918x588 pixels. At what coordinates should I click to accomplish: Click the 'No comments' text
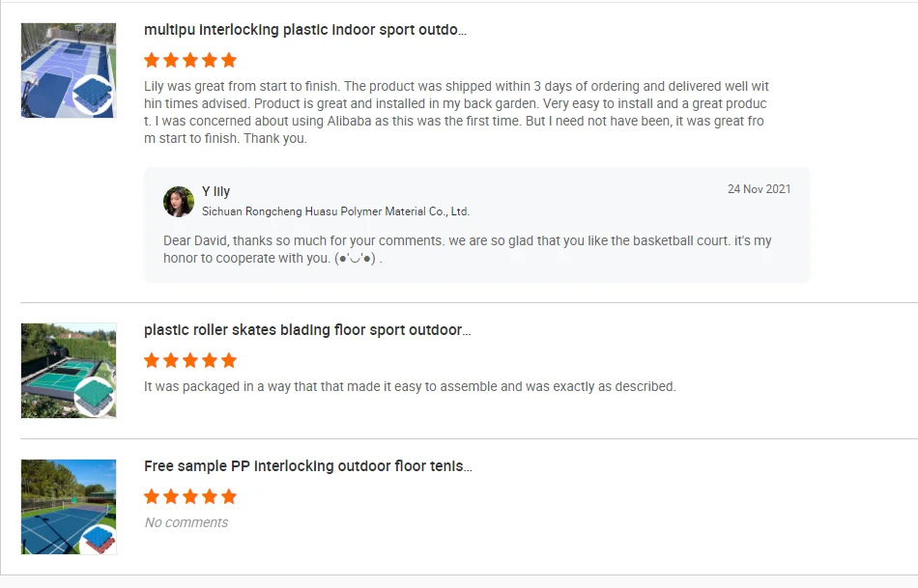coord(186,522)
